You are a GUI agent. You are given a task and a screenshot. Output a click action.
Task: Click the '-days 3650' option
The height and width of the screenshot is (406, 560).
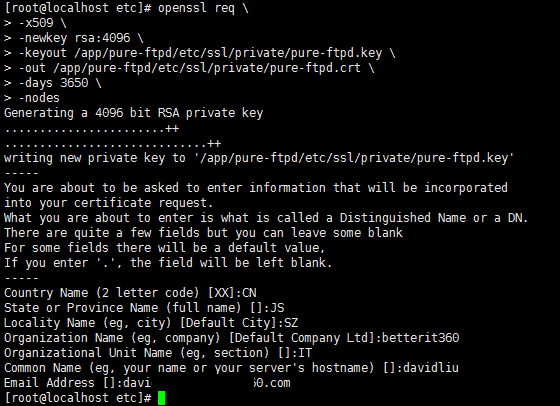pyautogui.click(x=53, y=83)
